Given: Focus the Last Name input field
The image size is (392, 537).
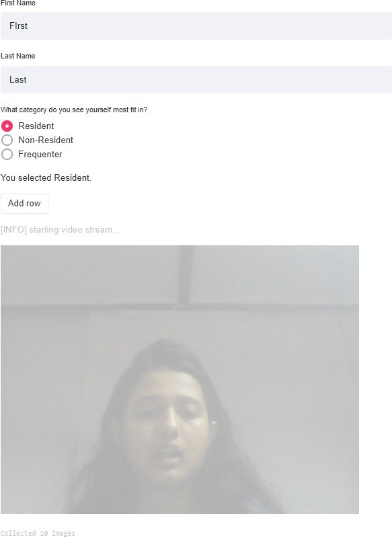Looking at the screenshot, I should click(196, 80).
